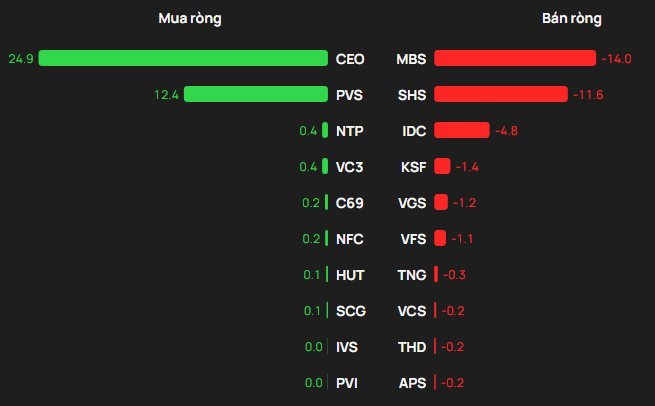Click the green CEO net-buy bar

click(183, 58)
